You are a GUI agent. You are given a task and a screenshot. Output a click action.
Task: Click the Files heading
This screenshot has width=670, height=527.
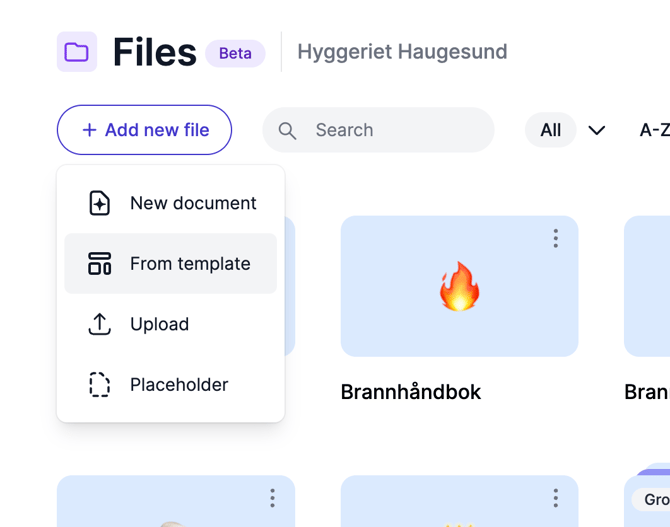155,52
